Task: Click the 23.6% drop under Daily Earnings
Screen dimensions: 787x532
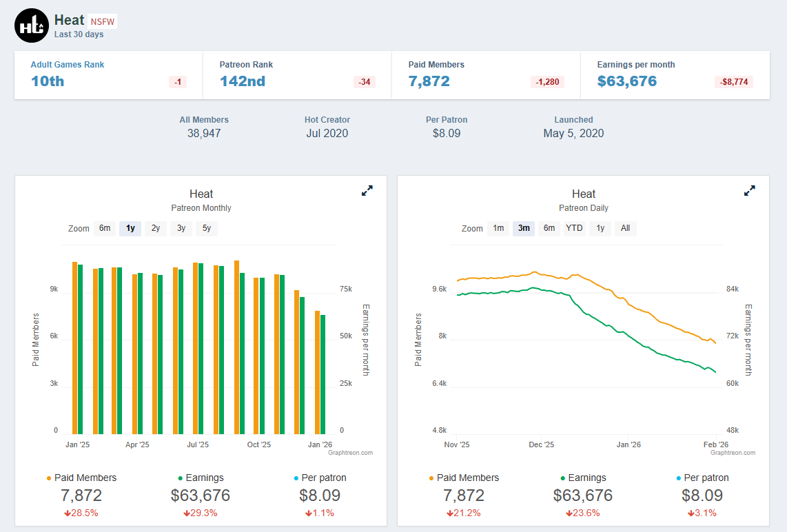Action: pyautogui.click(x=583, y=513)
